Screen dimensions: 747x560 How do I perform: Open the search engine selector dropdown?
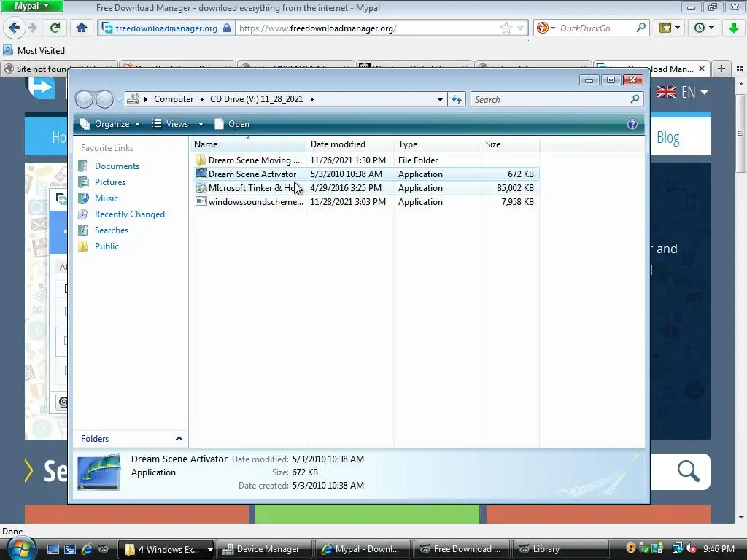coord(546,28)
